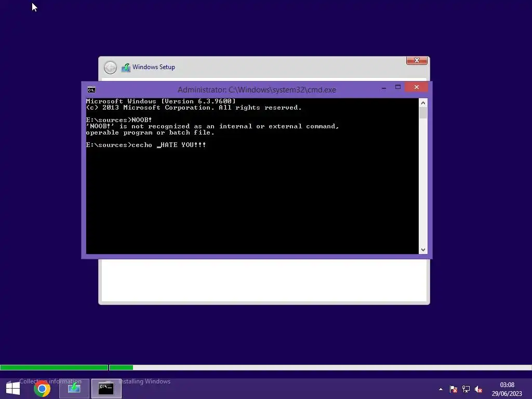This screenshot has height=399, width=532.
Task: Click the console scrollbar thumb
Action: click(423, 113)
